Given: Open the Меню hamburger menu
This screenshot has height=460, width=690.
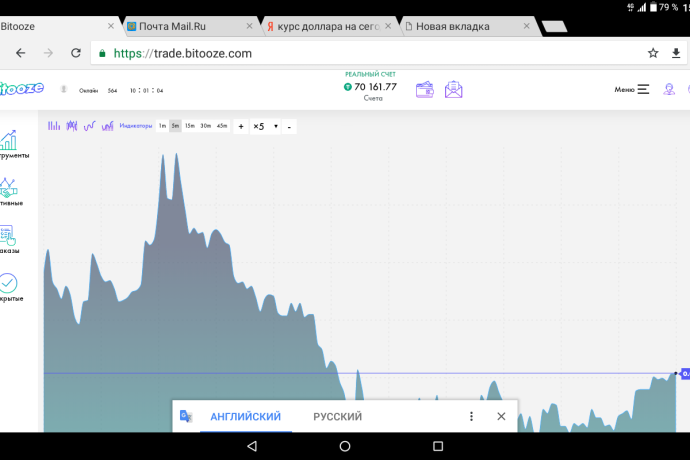Looking at the screenshot, I should pos(631,89).
